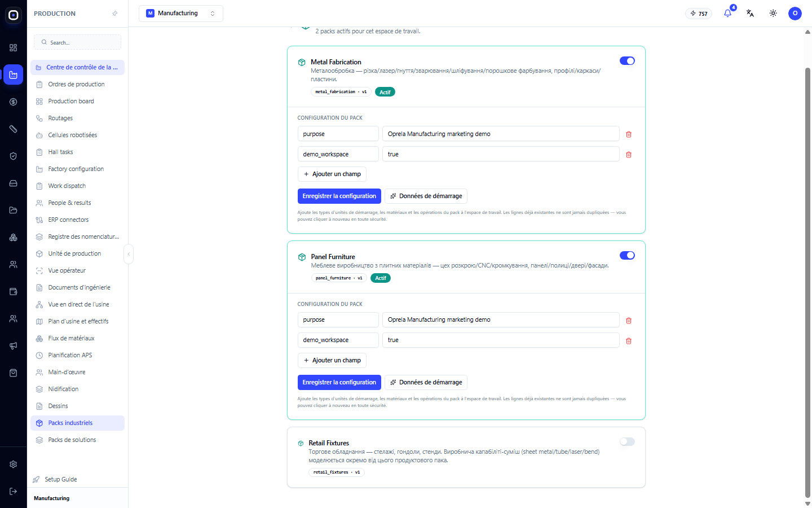Open the shield icon in left rail
The height and width of the screenshot is (508, 812).
pyautogui.click(x=14, y=156)
